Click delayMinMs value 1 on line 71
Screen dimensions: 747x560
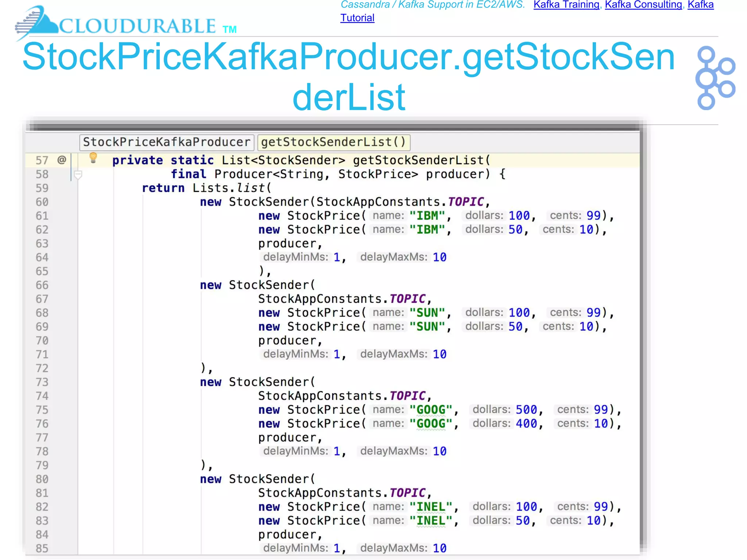point(337,354)
